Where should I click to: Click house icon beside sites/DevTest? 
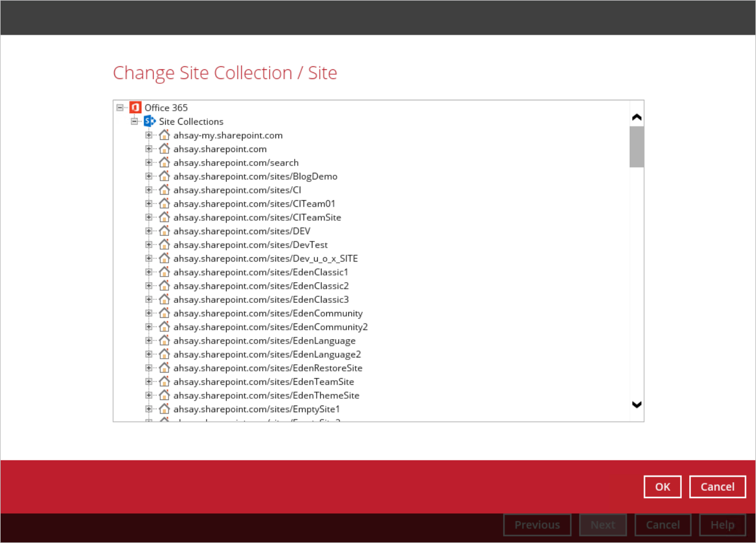click(x=164, y=244)
